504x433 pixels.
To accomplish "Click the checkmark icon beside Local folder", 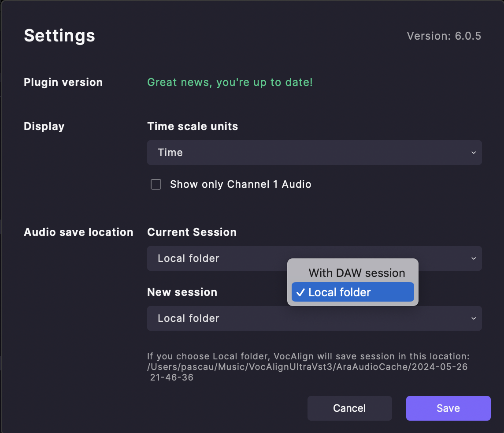I will pyautogui.click(x=301, y=292).
